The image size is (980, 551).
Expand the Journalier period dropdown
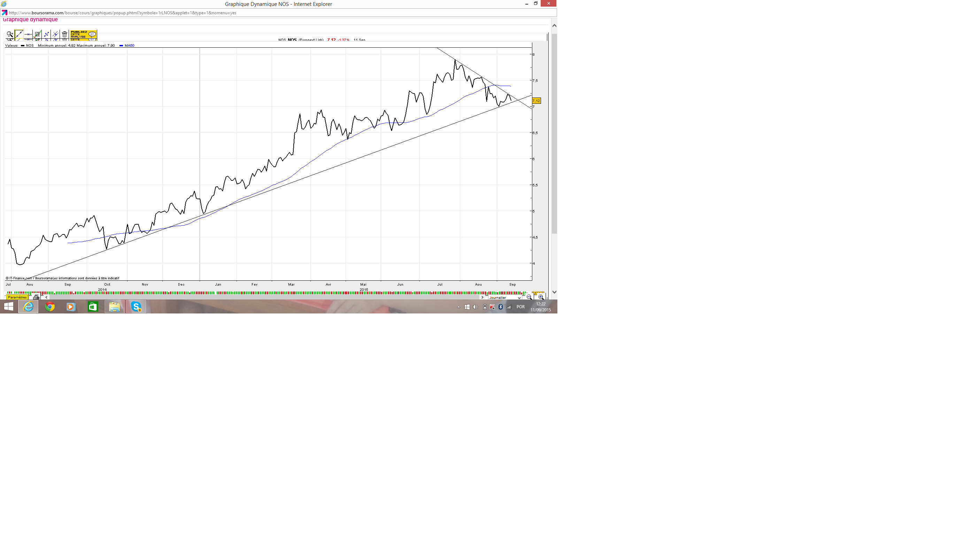(505, 298)
